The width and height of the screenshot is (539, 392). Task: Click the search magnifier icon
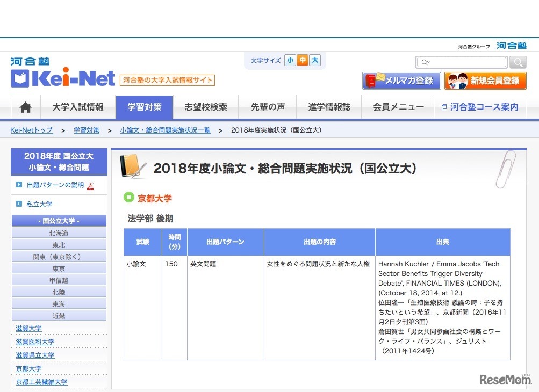517,62
